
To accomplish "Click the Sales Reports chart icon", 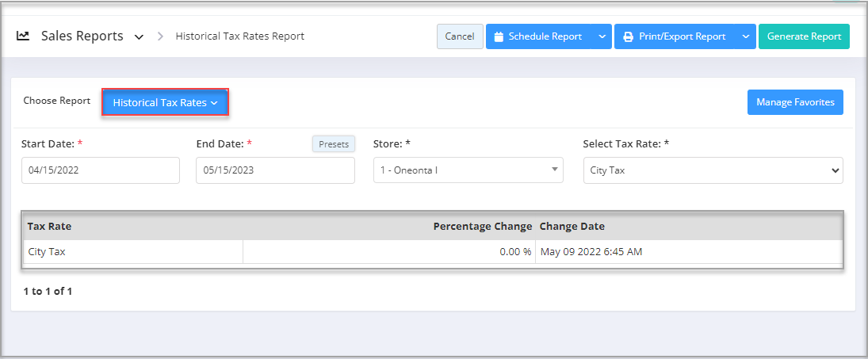I will [x=23, y=36].
